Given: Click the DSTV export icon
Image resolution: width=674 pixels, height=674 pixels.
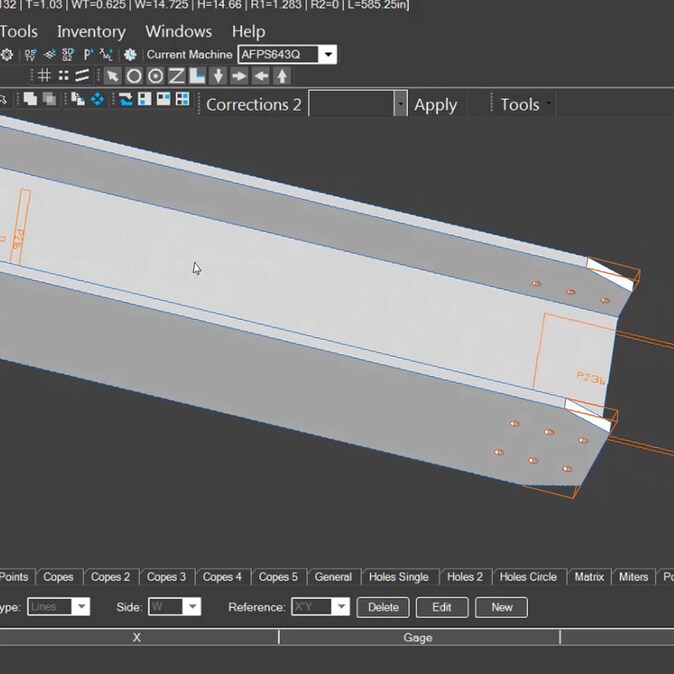Looking at the screenshot, I should click(31, 55).
